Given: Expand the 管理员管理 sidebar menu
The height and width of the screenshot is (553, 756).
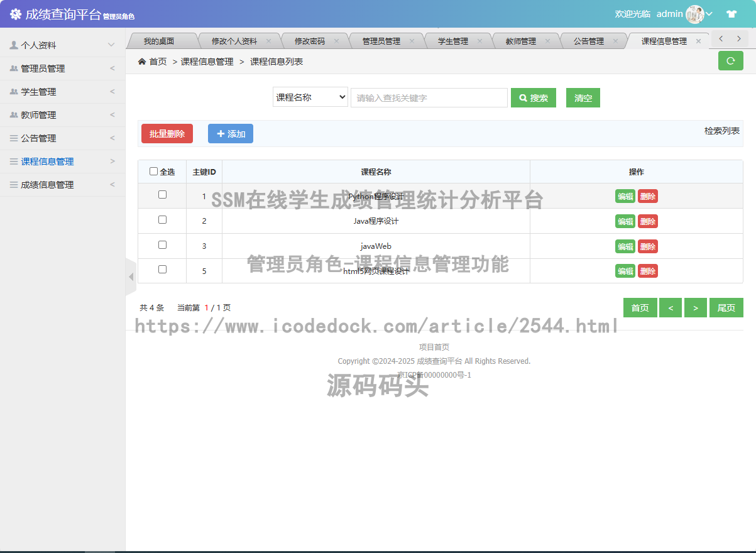Looking at the screenshot, I should 63,68.
